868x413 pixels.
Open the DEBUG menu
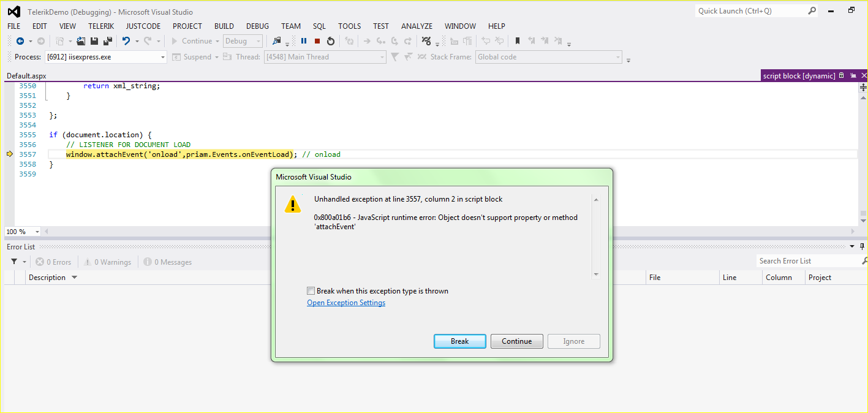(x=257, y=26)
